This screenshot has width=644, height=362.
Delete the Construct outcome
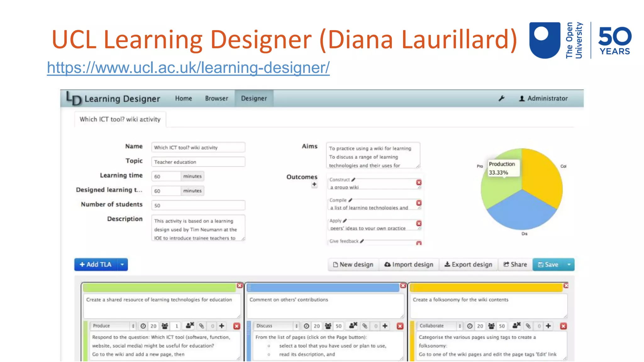click(x=419, y=183)
